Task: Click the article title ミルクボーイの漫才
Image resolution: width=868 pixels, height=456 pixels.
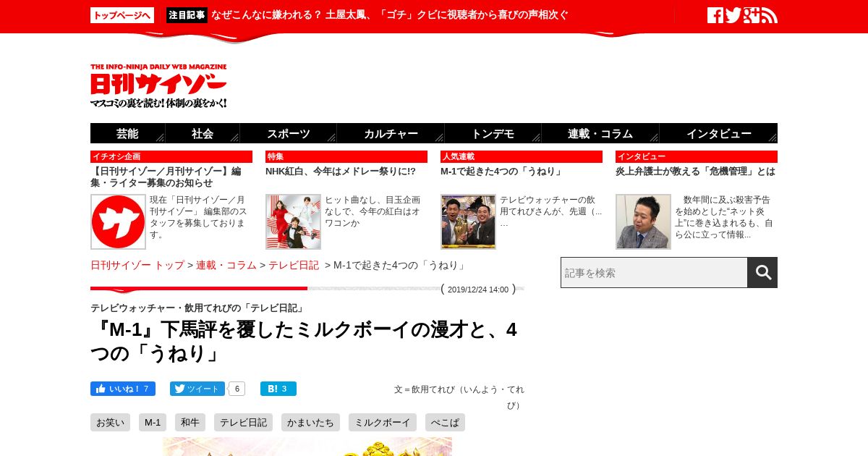Action: [304, 341]
